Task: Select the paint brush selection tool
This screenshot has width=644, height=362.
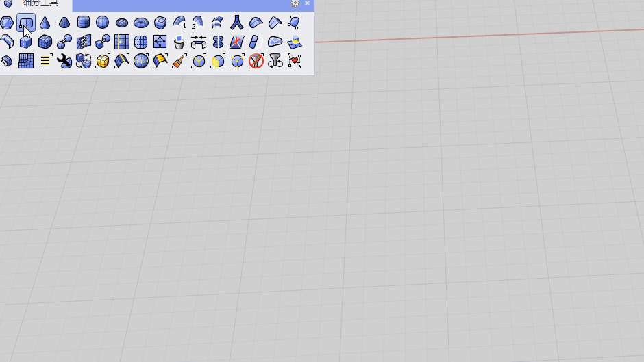Action: [179, 61]
